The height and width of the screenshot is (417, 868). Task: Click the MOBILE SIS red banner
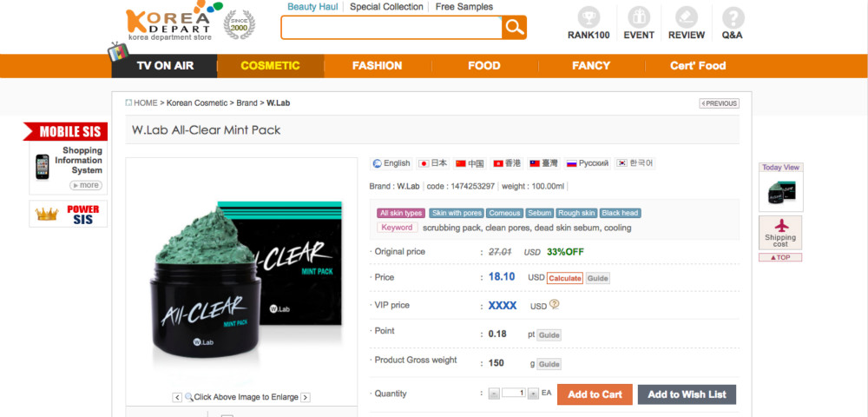tap(65, 132)
